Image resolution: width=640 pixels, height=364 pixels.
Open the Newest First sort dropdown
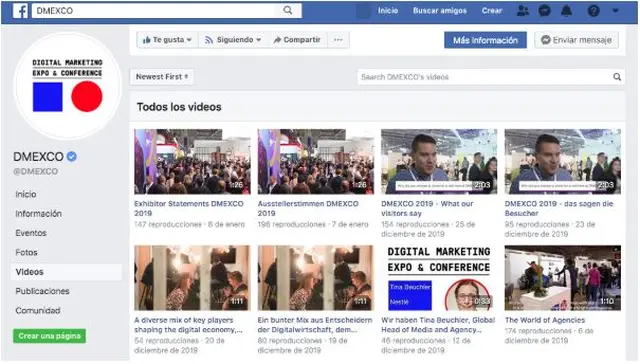[x=162, y=77]
